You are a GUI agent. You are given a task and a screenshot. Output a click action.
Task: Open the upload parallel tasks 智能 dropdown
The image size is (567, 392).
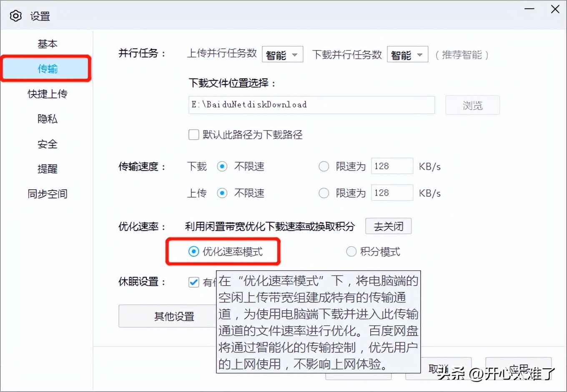click(x=282, y=54)
